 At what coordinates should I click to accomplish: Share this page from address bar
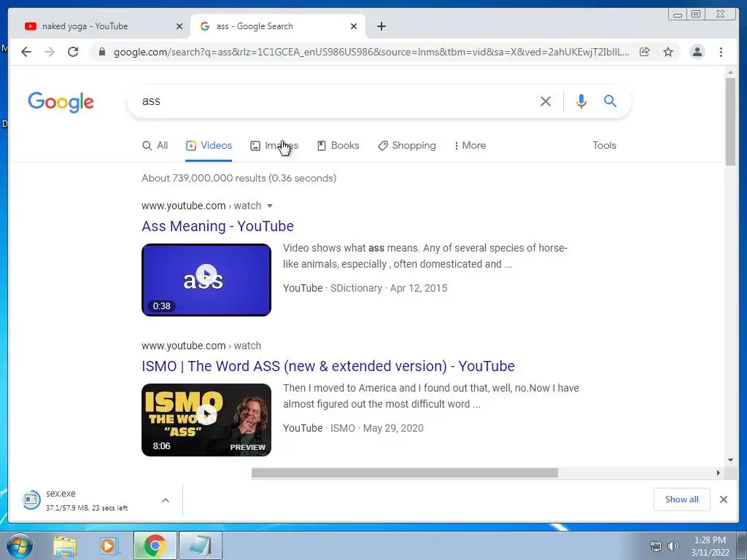click(x=645, y=52)
